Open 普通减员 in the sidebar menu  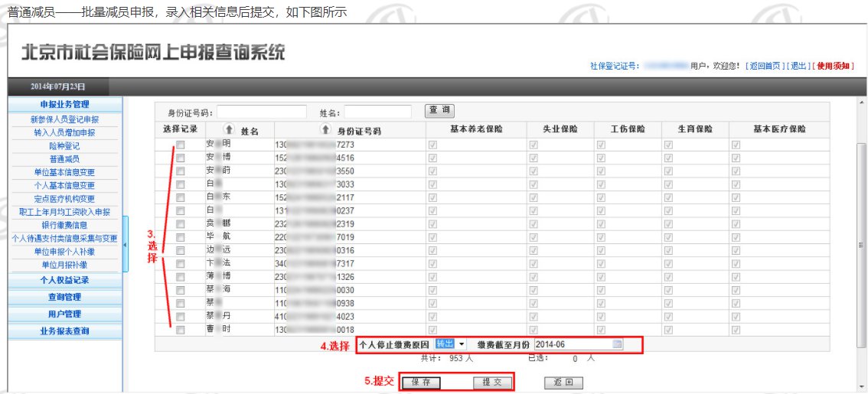(x=64, y=159)
